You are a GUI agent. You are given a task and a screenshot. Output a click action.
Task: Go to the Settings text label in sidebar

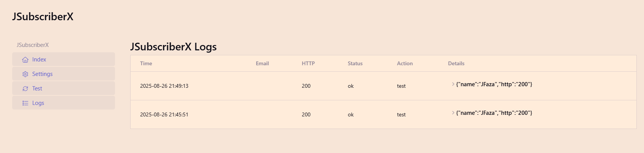click(x=42, y=74)
